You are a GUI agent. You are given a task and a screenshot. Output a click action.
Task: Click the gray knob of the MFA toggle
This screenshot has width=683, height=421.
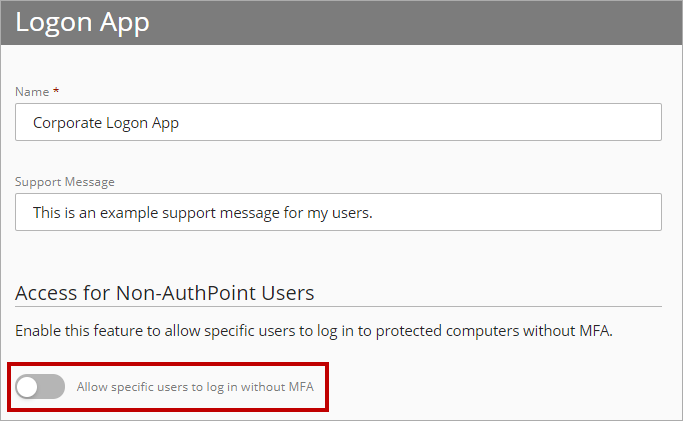tap(28, 386)
